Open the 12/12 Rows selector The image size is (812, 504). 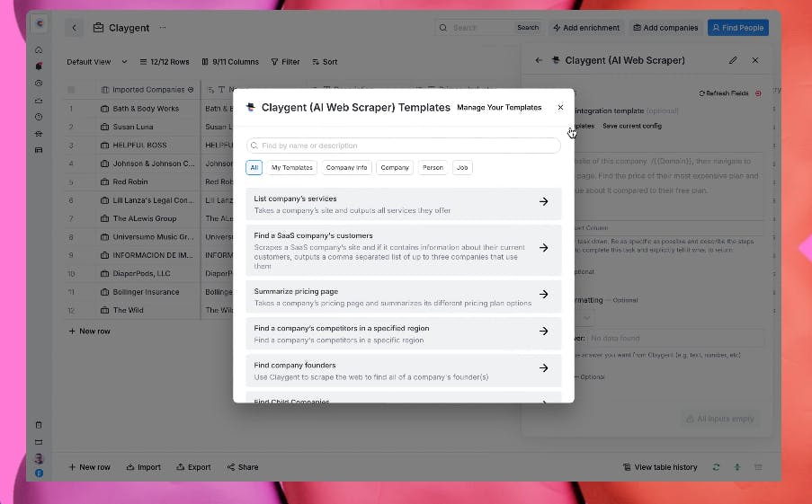coord(165,62)
